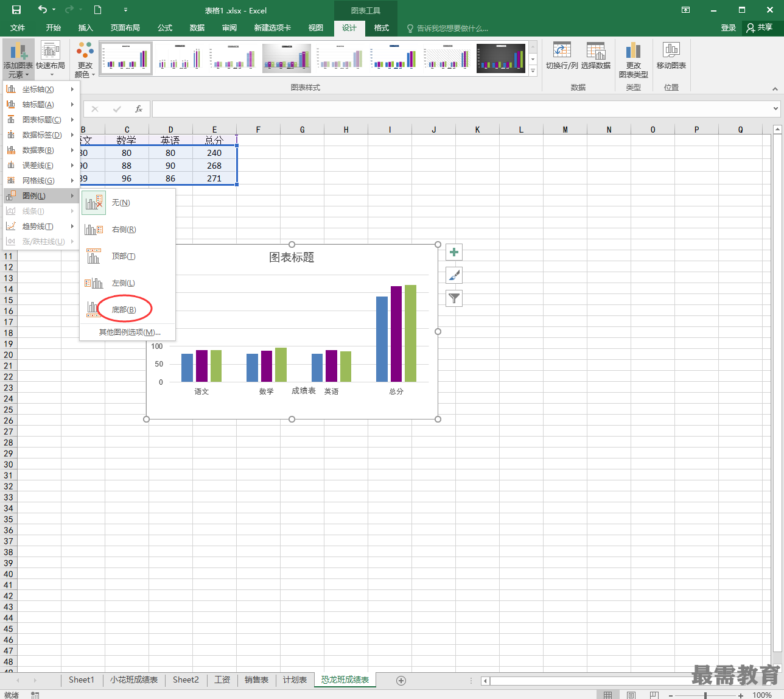Expand the chart styles gallery More arrow
The height and width of the screenshot is (699, 784).
[533, 71]
